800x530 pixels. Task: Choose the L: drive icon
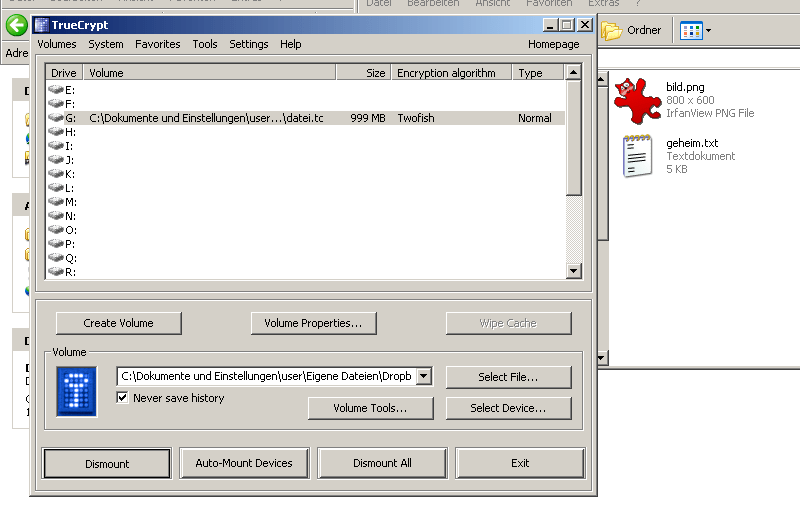[x=56, y=188]
